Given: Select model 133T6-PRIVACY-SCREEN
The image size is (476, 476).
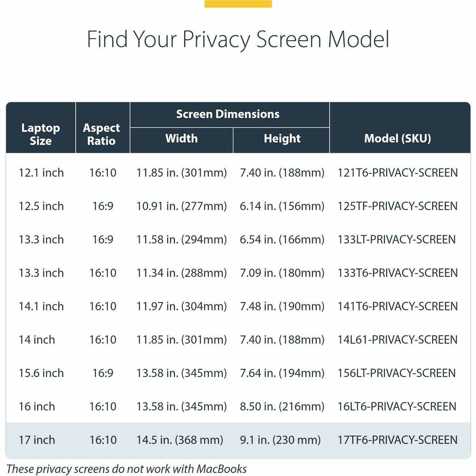Looking at the screenshot, I should pyautogui.click(x=397, y=273).
